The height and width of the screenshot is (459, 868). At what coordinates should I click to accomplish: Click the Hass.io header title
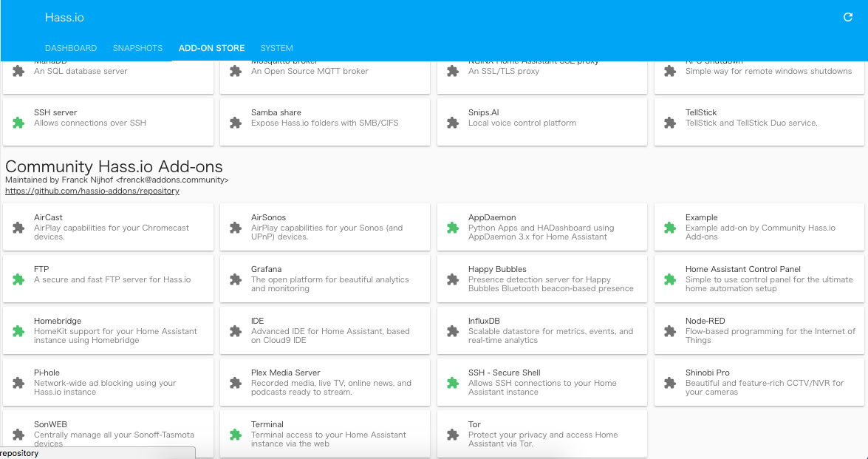[64, 17]
